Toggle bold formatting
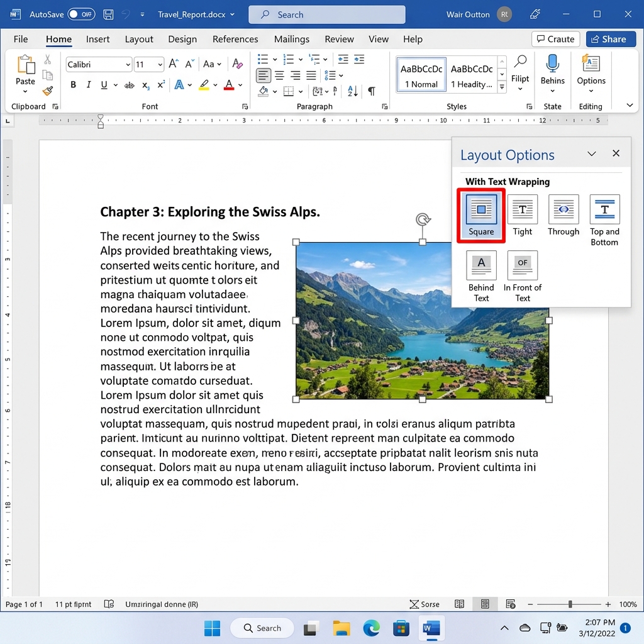This screenshot has height=644, width=644. point(73,85)
